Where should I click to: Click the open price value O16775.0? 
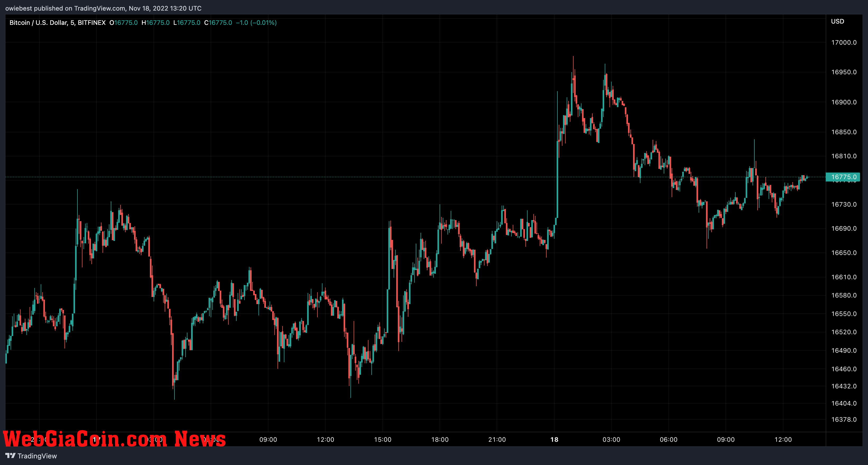[123, 22]
